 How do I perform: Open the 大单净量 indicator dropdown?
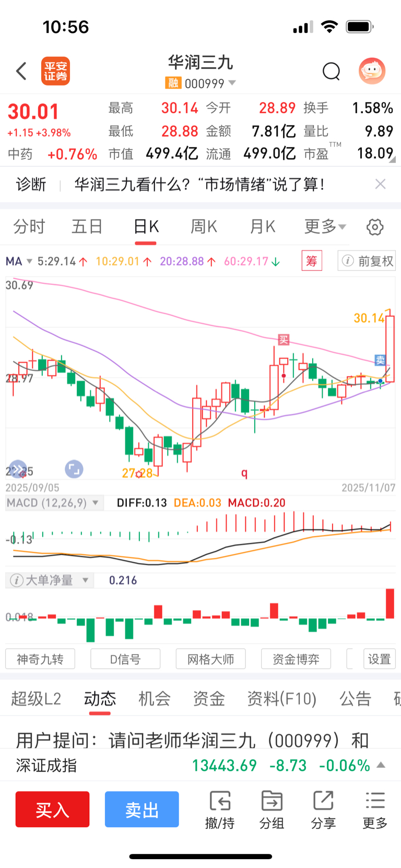click(85, 580)
